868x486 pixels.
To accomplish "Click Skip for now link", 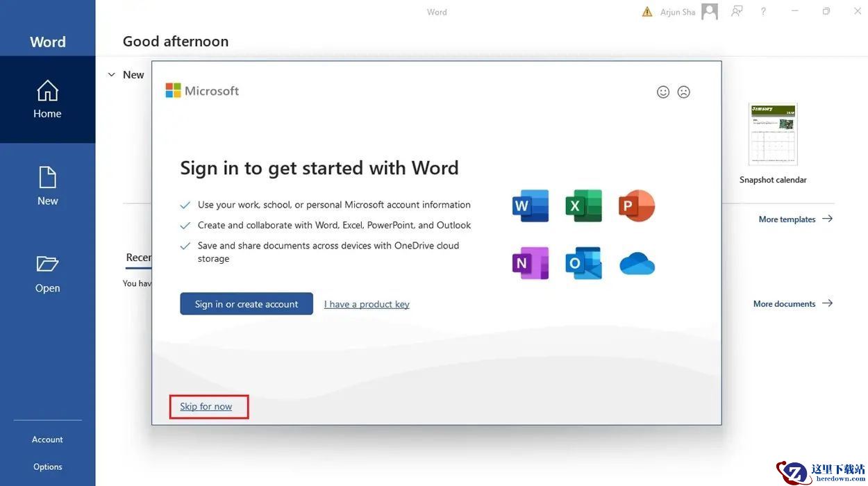I will pyautogui.click(x=206, y=407).
